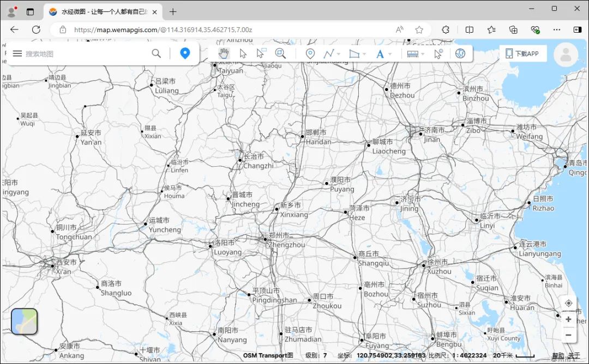Click the identify info cursor tool

[x=438, y=53]
